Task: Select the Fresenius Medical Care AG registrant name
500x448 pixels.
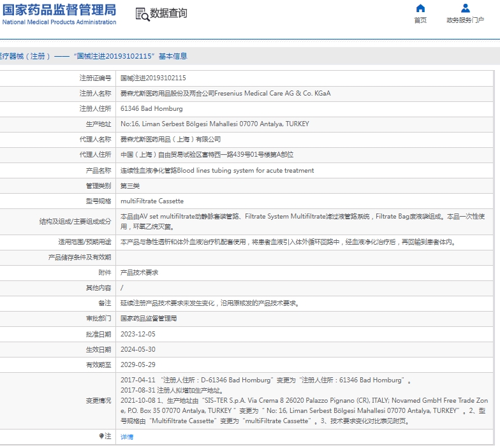Action: [226, 93]
